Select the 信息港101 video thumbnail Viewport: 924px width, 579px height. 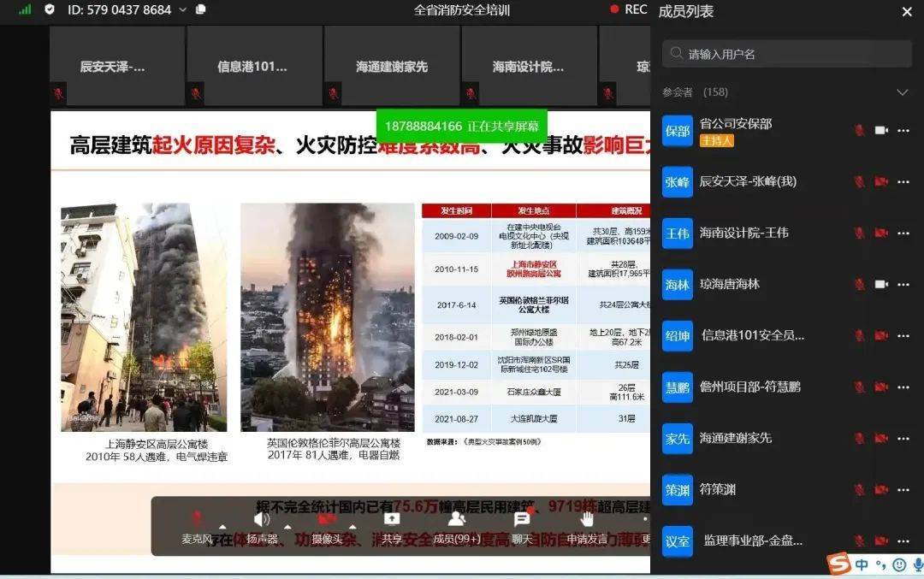pos(255,66)
